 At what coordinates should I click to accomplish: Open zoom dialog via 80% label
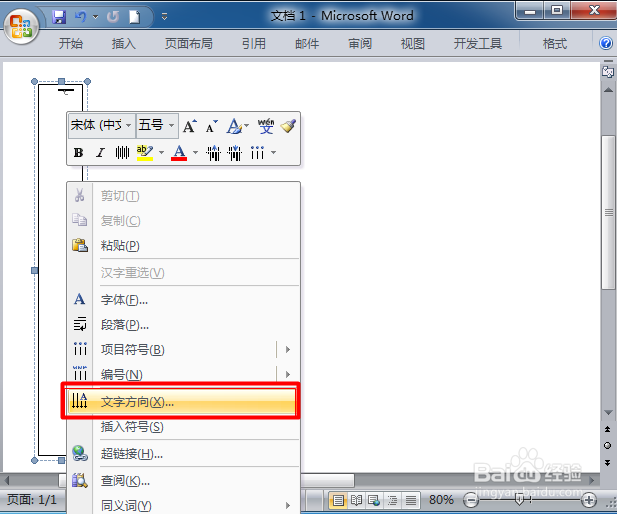[x=441, y=500]
